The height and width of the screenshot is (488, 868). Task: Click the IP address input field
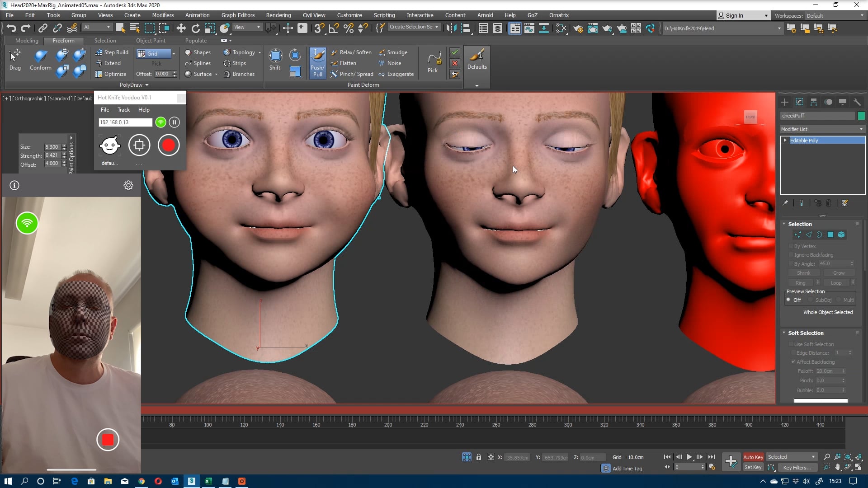point(125,122)
